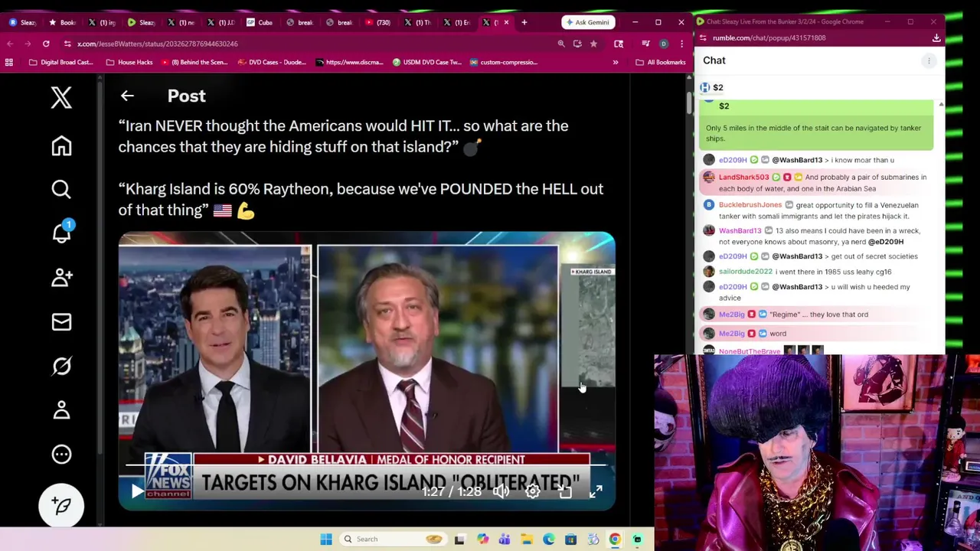980x551 pixels.
Task: Open the Grok icon in X sidebar
Action: click(x=61, y=366)
